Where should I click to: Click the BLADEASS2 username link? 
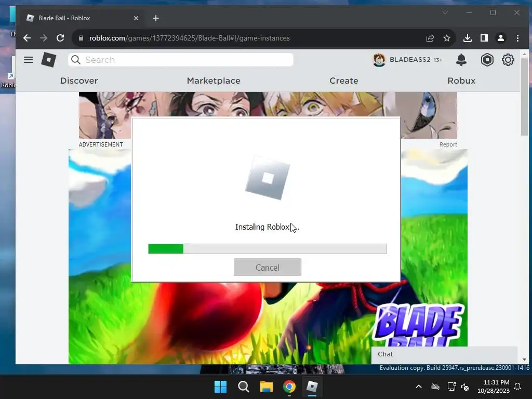tap(410, 60)
